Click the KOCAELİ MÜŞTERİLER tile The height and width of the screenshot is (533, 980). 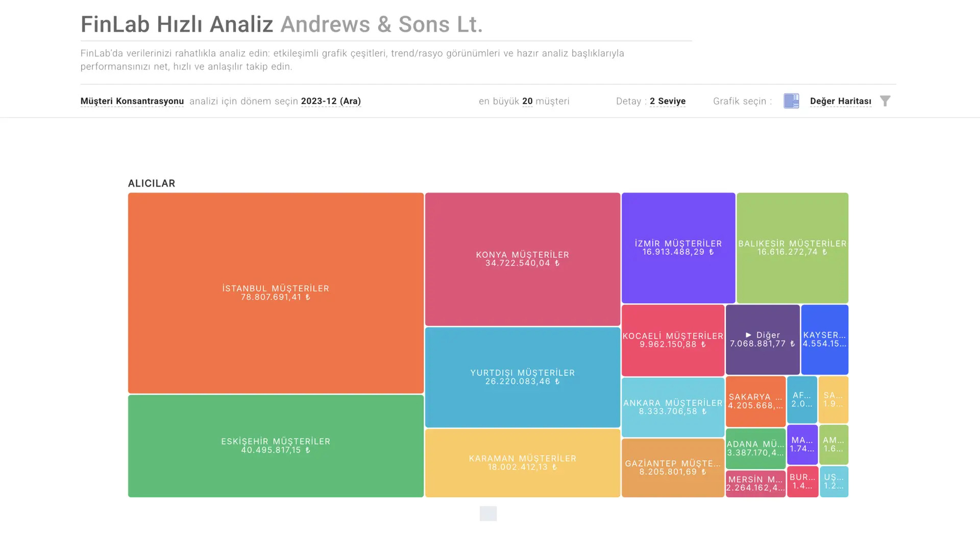(x=673, y=340)
